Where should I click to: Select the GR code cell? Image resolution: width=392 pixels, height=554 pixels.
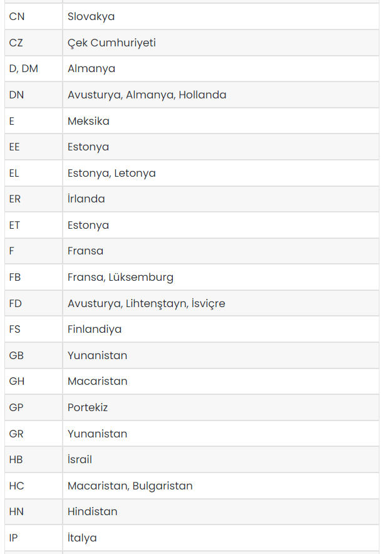coord(34,434)
